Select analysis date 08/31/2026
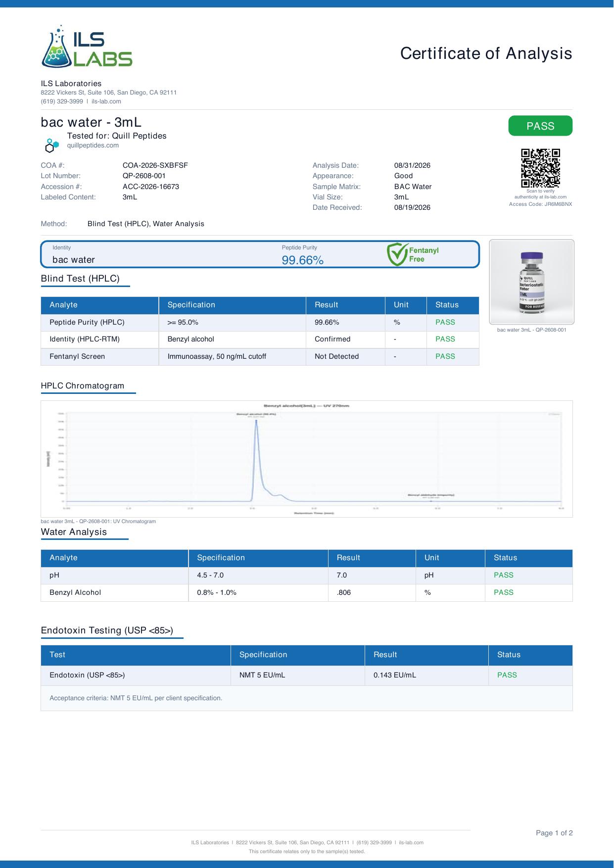This screenshot has height=868, width=614. pos(412,165)
